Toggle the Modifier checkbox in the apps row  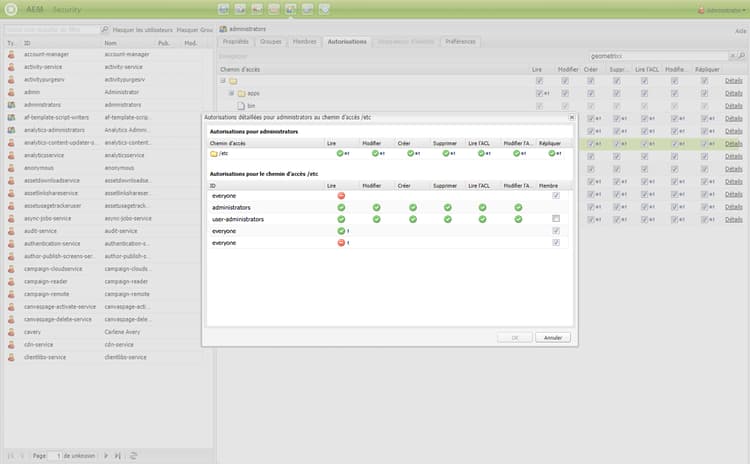[x=565, y=93]
